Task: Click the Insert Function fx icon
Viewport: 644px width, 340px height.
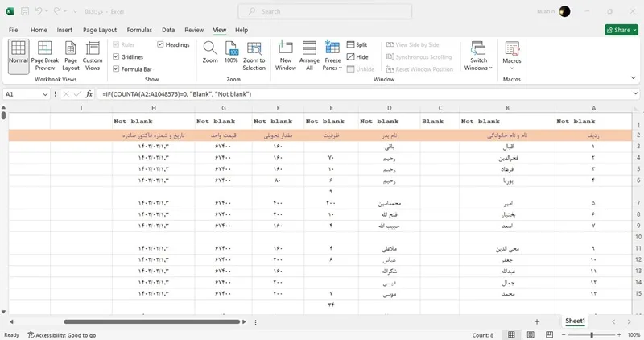Action: point(89,94)
